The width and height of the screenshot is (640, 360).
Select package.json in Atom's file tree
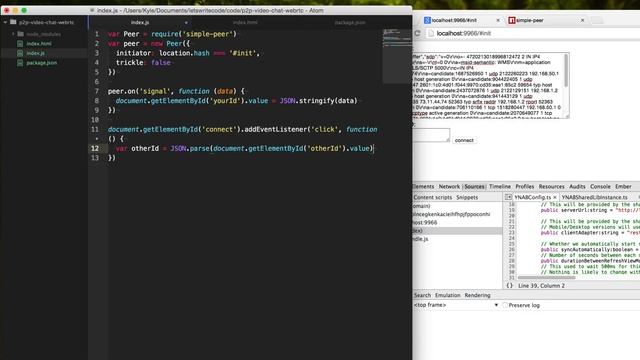click(42, 63)
